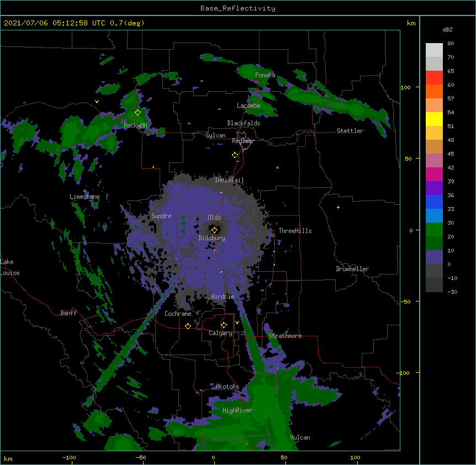
Task: Click the asterisk marker east of Innisfail
Action: click(x=277, y=167)
